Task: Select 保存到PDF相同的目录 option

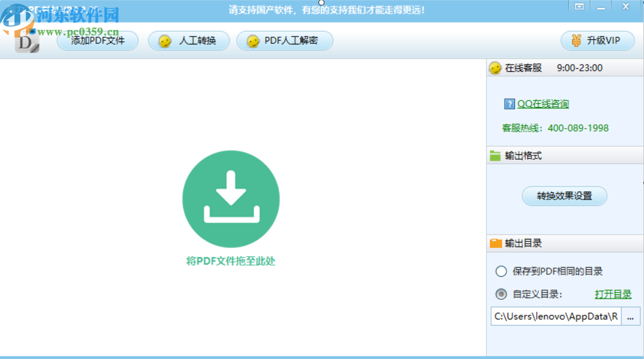Action: click(x=502, y=271)
